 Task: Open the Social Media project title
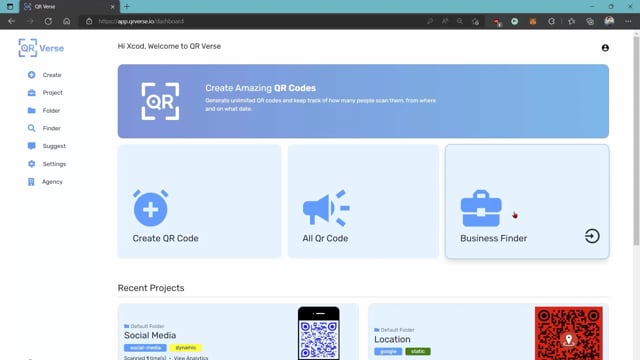pyautogui.click(x=150, y=336)
